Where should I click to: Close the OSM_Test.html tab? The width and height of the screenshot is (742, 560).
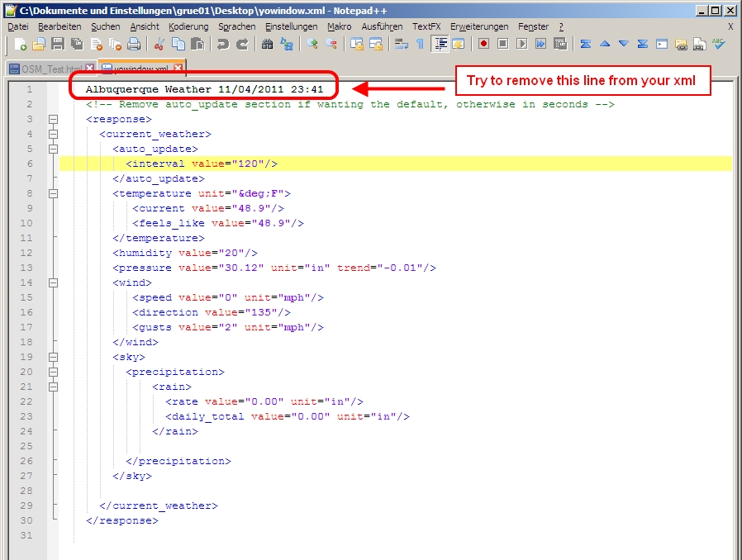click(89, 69)
